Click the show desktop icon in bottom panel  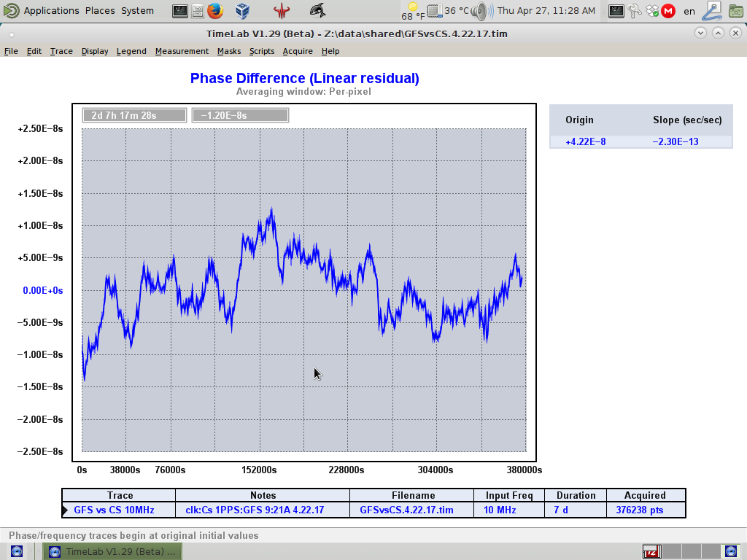(x=16, y=551)
